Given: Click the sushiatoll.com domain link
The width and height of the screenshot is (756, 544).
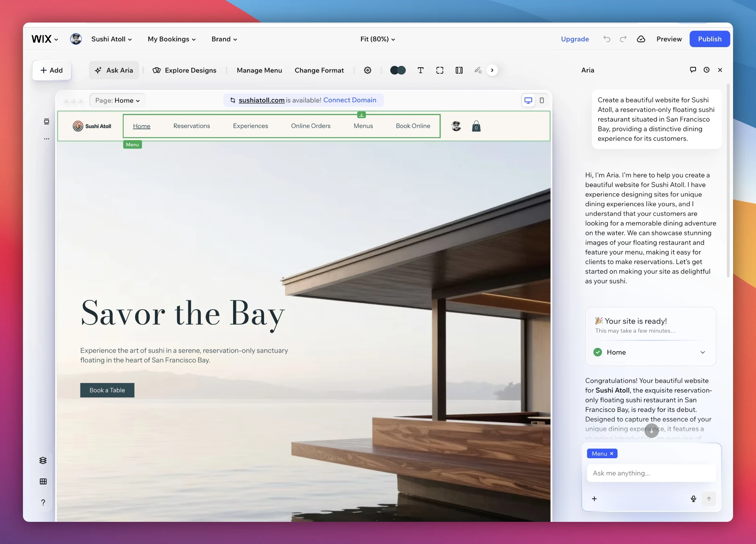Looking at the screenshot, I should [x=262, y=100].
